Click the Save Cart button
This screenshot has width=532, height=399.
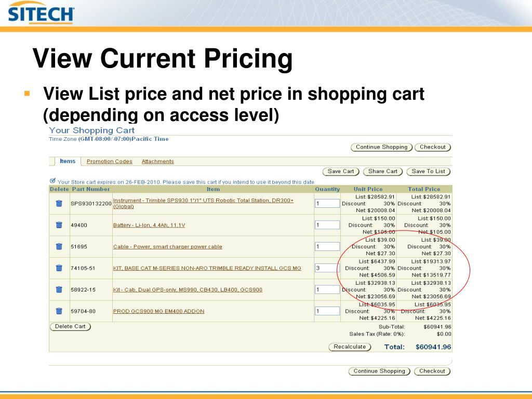pyautogui.click(x=341, y=171)
